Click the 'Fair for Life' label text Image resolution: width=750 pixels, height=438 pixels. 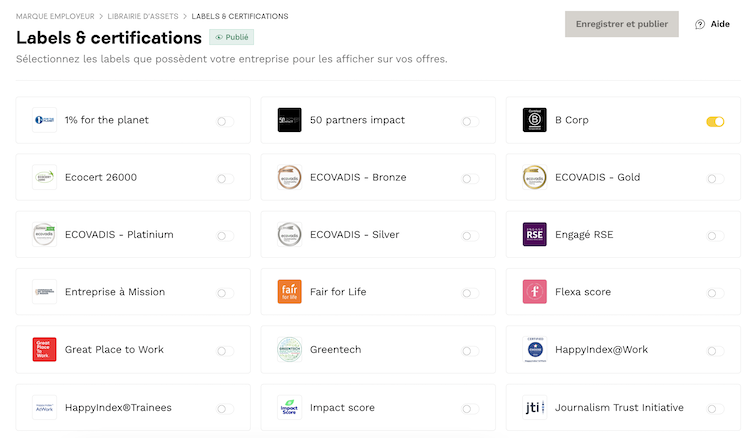click(338, 292)
